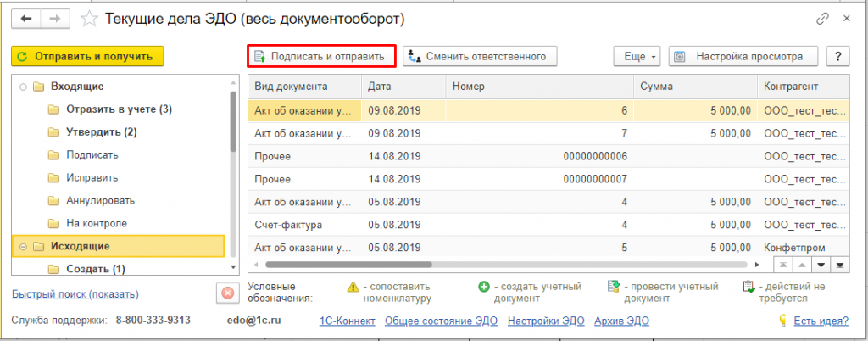Jump to the first row with top arrow

click(x=782, y=265)
